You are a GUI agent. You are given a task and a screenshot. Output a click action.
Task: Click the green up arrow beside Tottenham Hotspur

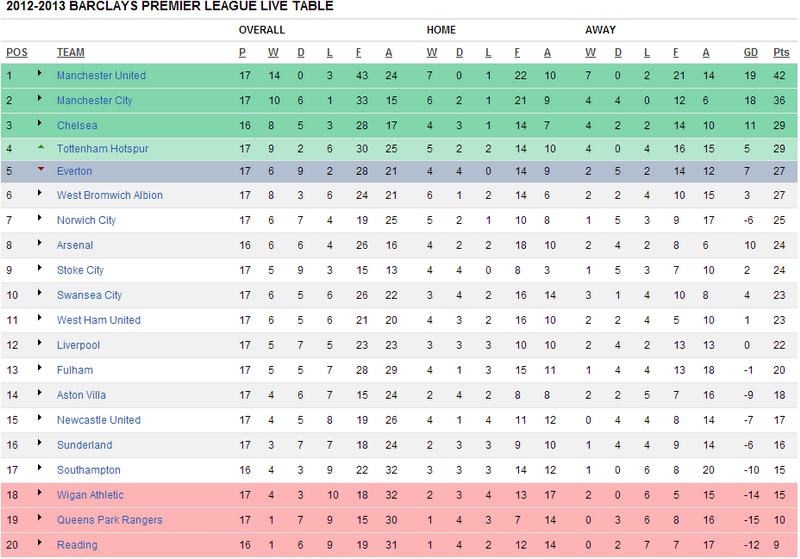click(41, 147)
